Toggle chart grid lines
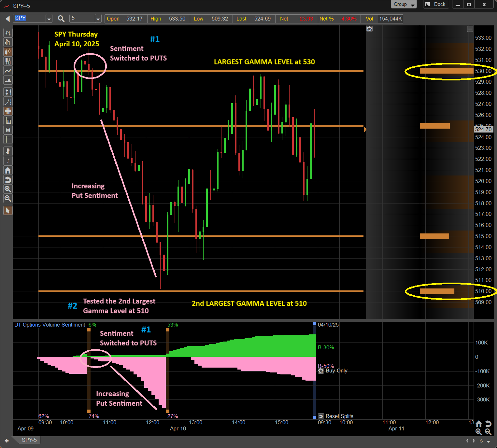Viewport: 497px width, 448px height. pyautogui.click(x=8, y=111)
